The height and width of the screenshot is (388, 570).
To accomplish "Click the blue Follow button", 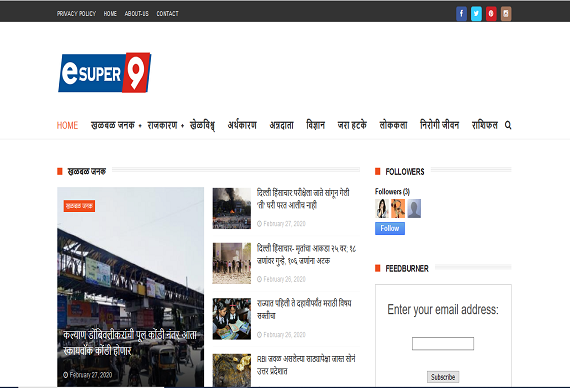I will [390, 228].
